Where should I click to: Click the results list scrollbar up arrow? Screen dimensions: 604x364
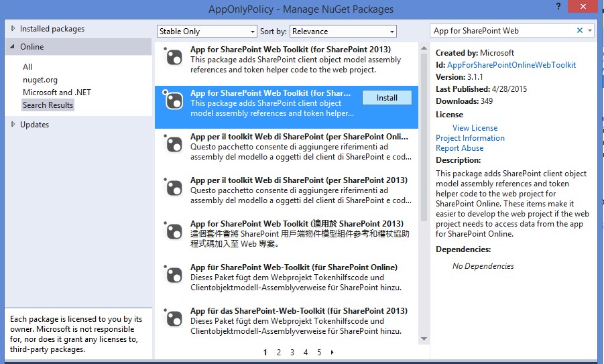(424, 48)
